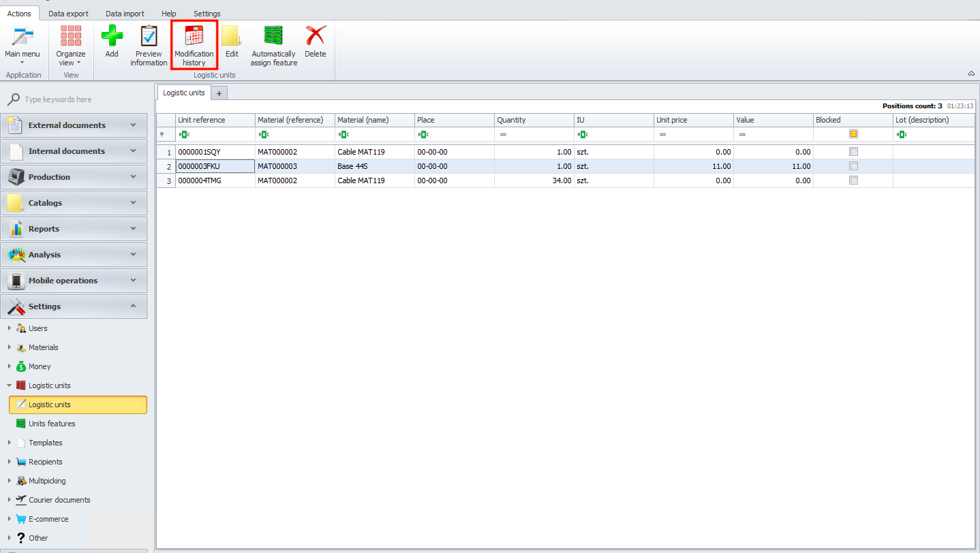Screen dimensions: 980x553
Task: Add a new tab with plus button
Action: (219, 93)
